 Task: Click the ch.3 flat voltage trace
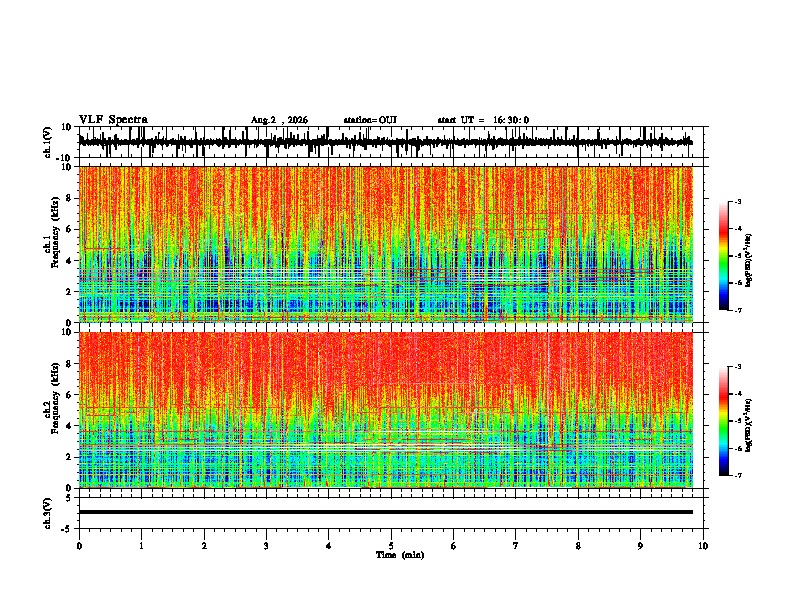coord(386,512)
